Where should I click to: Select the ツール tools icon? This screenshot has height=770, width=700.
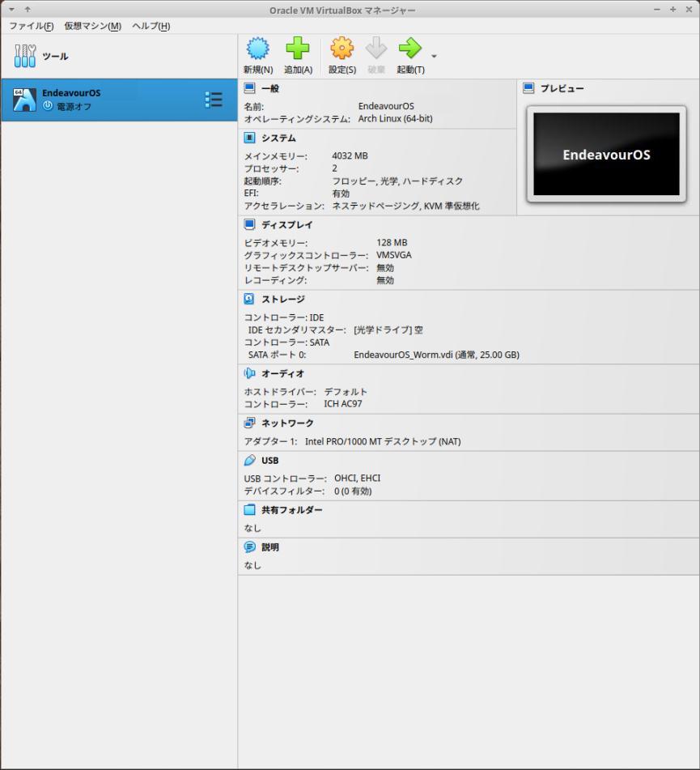pos(24,56)
